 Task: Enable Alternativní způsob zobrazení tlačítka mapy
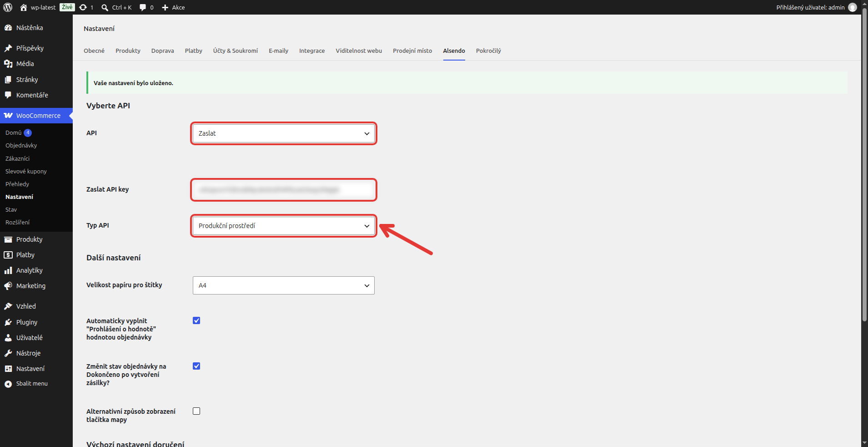point(196,411)
